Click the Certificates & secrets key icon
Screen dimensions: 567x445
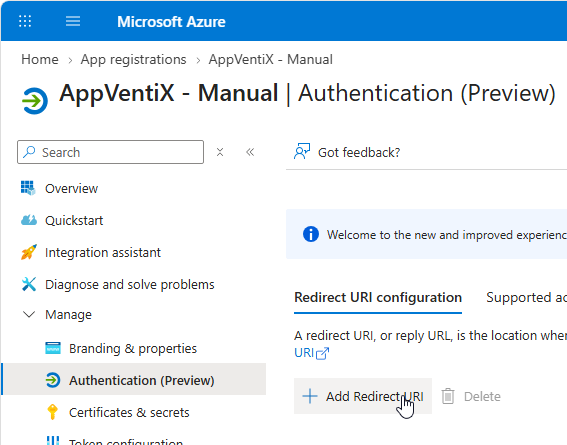coord(52,412)
